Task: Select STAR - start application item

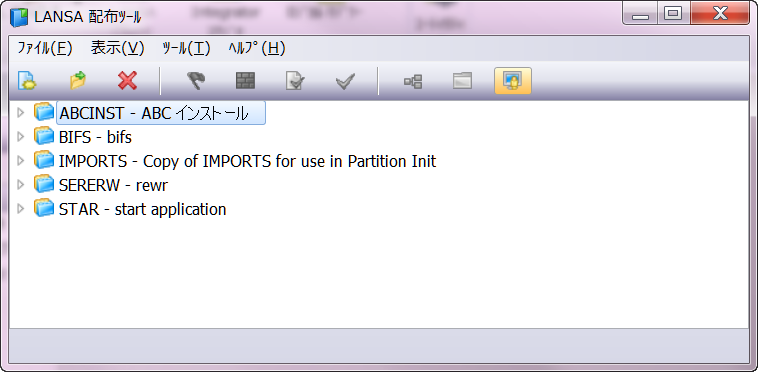Action: tap(143, 209)
